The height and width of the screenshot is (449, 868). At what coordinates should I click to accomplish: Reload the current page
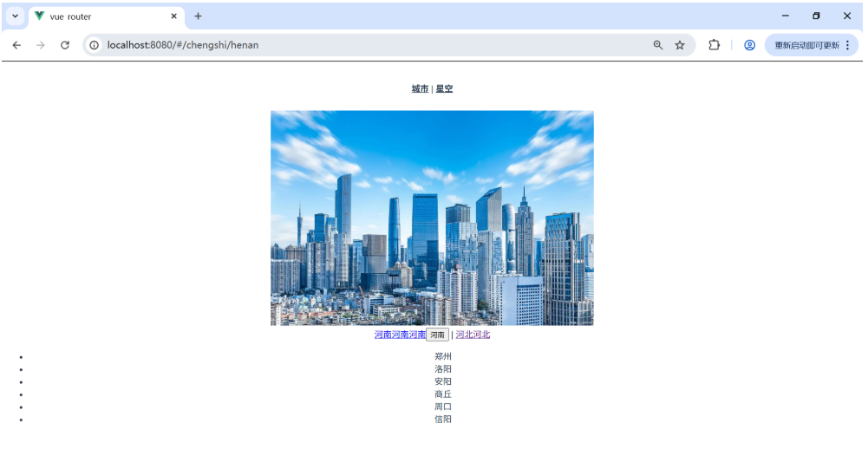[x=65, y=45]
